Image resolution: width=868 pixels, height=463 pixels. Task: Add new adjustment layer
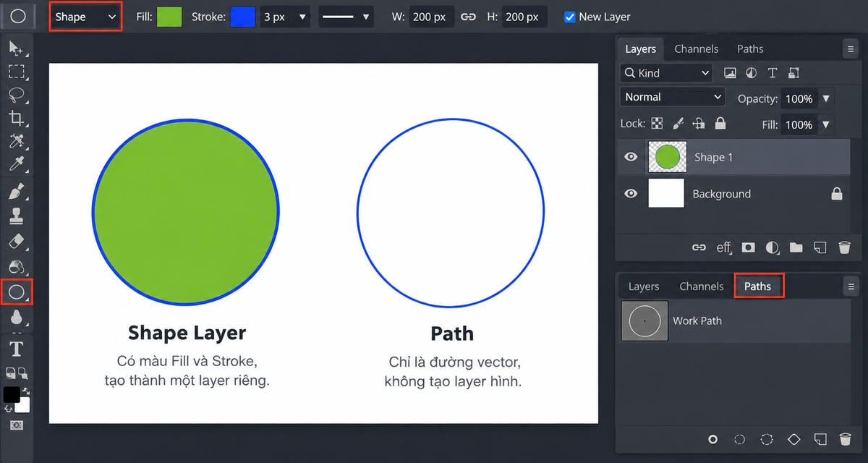click(773, 247)
